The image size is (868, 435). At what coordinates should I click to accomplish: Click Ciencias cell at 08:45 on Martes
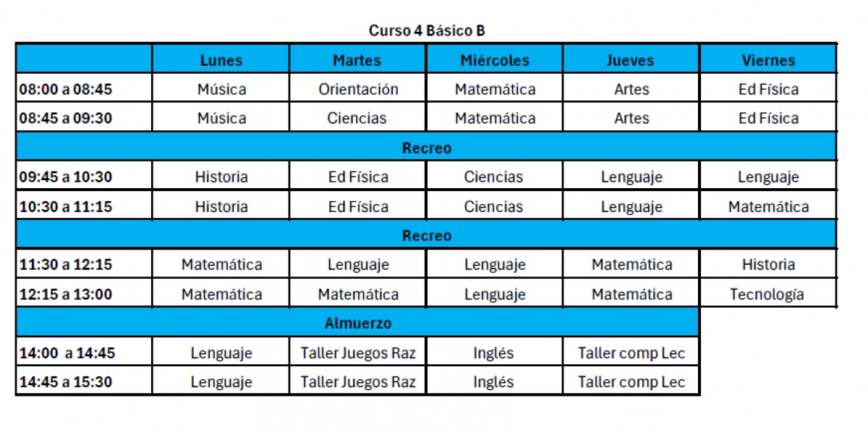tap(358, 117)
